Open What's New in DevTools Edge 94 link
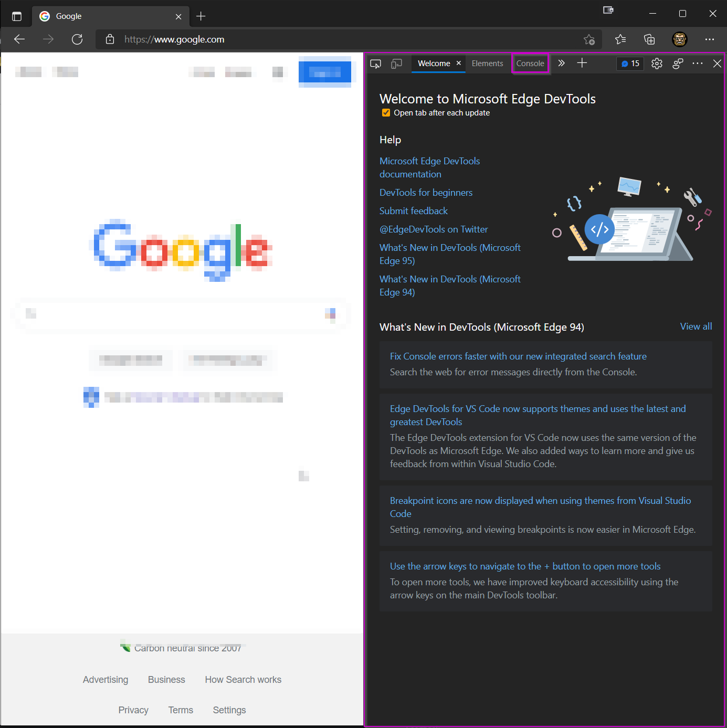This screenshot has width=727, height=728. click(450, 286)
